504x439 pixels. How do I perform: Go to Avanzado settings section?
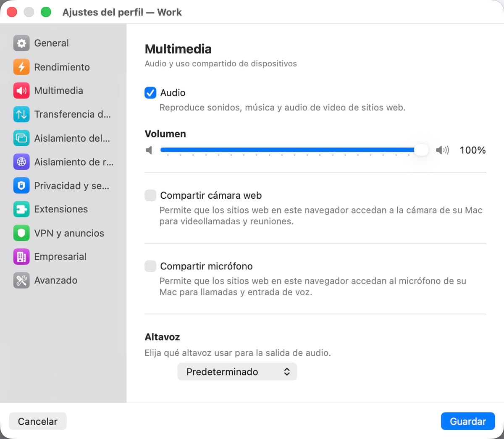[64, 280]
